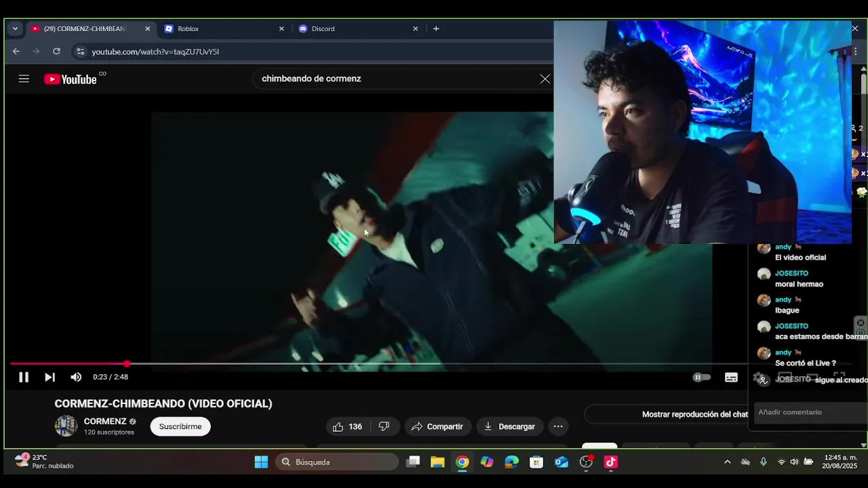Click the chat message 'Ibague'
The height and width of the screenshot is (488, 868).
[787, 310]
